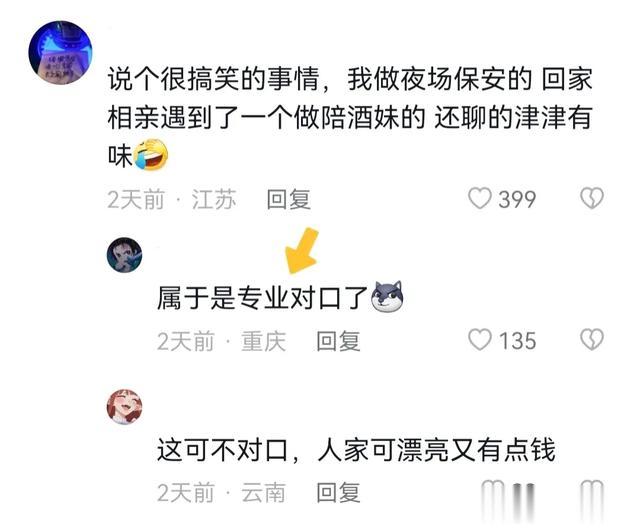
Task: Open the blue glowing avatar profile
Action: 60,52
